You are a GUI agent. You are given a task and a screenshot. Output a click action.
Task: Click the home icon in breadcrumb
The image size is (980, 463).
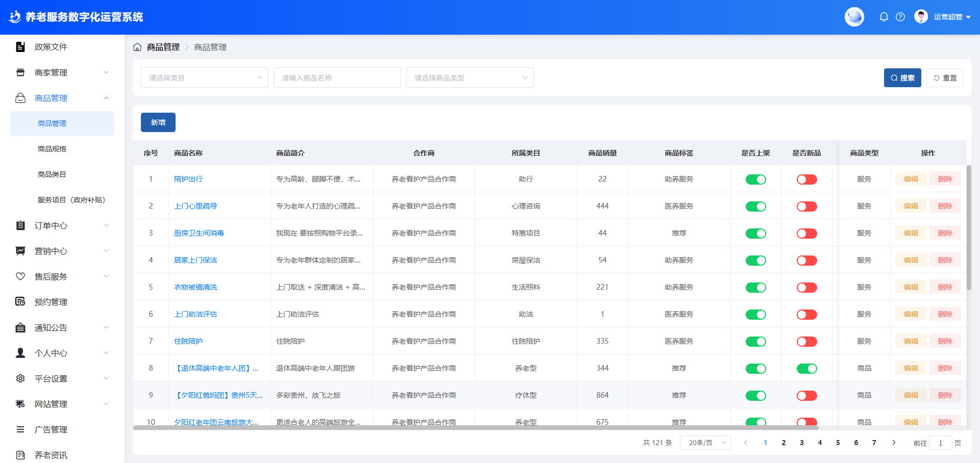click(x=137, y=47)
